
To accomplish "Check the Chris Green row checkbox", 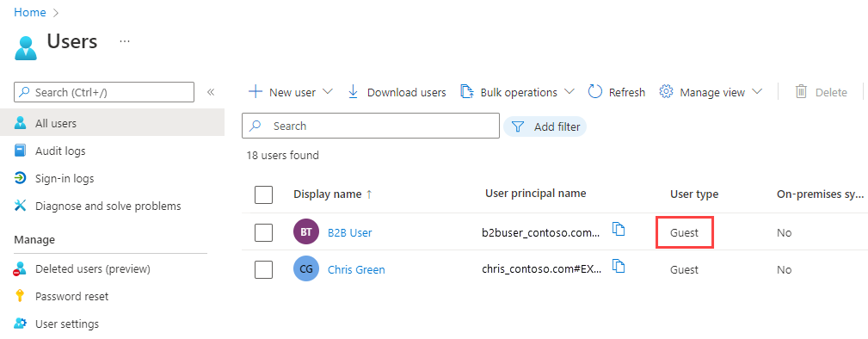I will (263, 270).
